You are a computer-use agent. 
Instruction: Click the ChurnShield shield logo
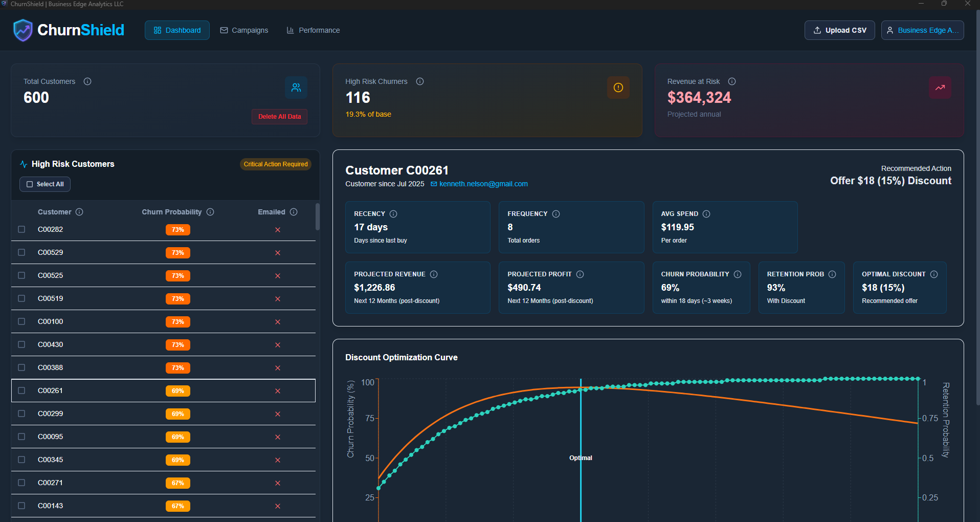coord(23,30)
